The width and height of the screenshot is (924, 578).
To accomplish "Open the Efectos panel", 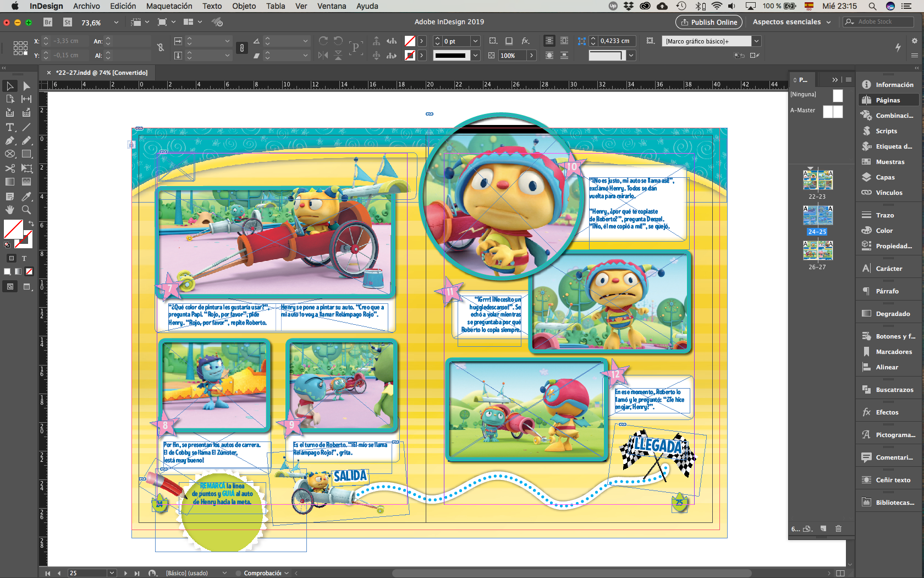I will pyautogui.click(x=888, y=412).
